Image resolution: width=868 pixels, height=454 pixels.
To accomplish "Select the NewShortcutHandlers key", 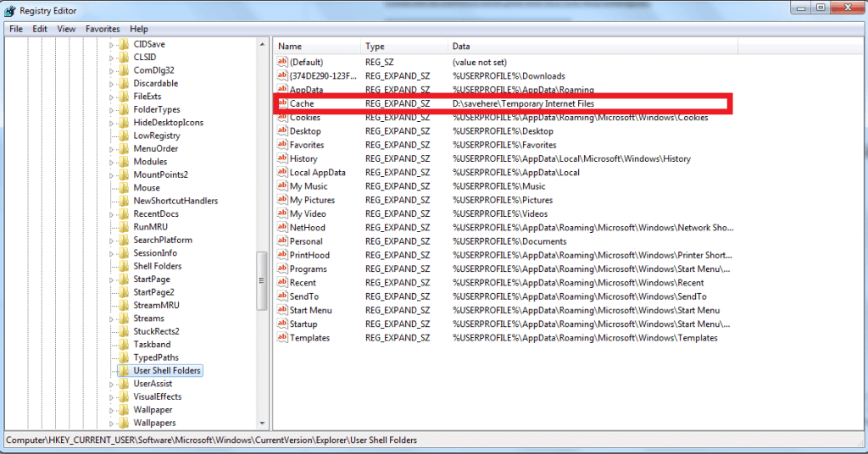I will point(175,201).
